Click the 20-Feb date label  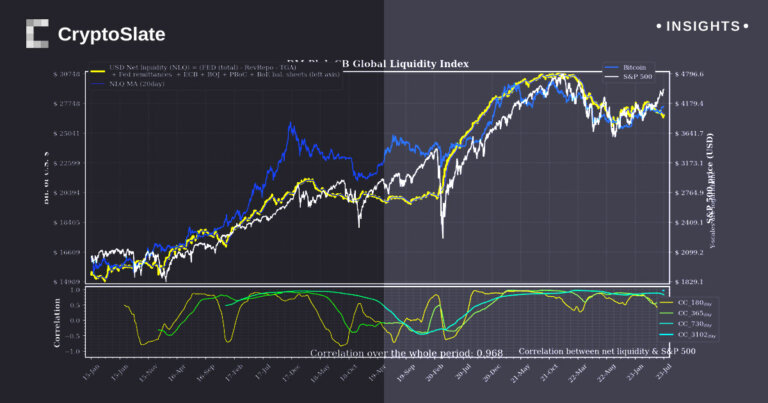click(435, 372)
